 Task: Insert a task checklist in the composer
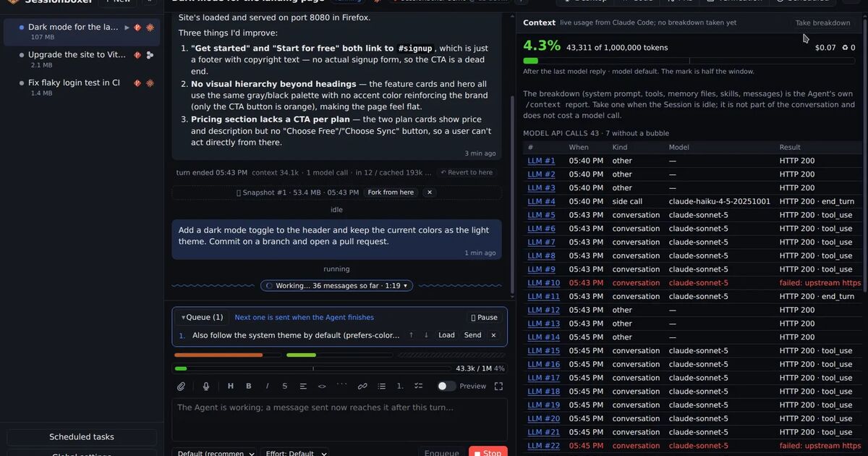pyautogui.click(x=419, y=387)
